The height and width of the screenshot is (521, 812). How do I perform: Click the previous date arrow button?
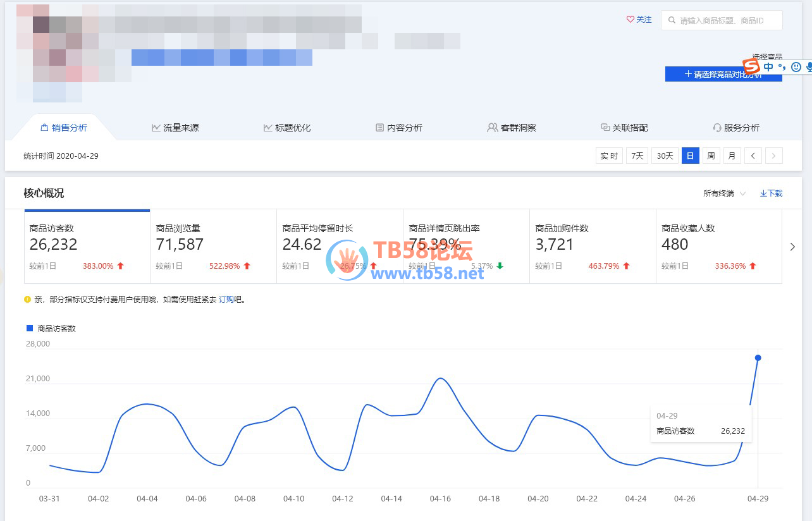click(x=753, y=156)
